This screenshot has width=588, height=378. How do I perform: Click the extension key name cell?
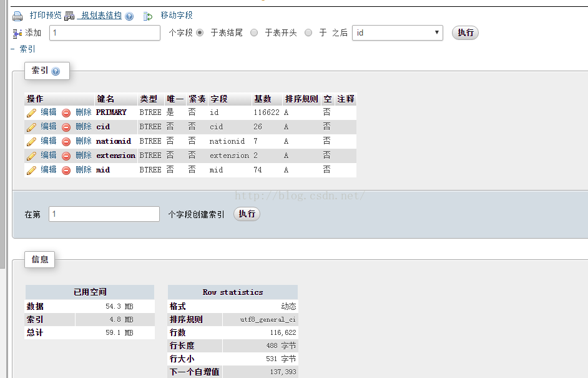click(x=115, y=156)
